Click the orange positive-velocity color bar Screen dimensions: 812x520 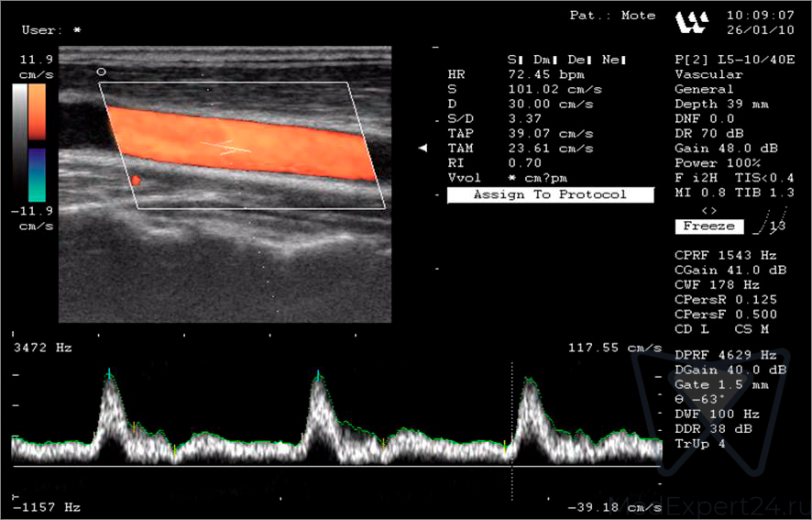37,112
